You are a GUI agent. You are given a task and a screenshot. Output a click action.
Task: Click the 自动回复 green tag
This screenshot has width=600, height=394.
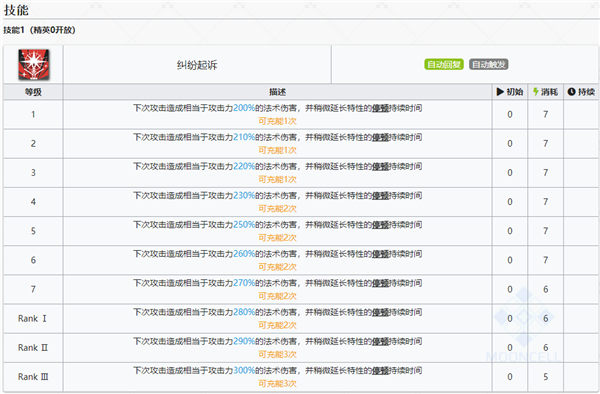coord(444,64)
